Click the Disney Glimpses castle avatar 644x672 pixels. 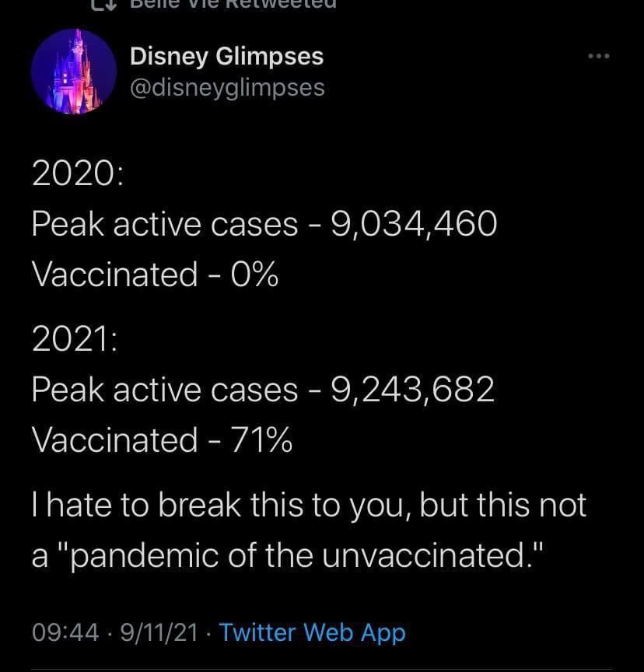coord(73,72)
